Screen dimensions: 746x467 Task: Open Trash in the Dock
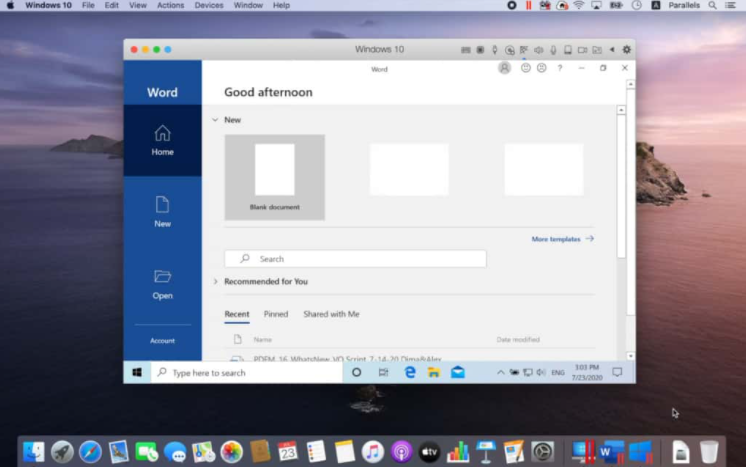point(709,452)
